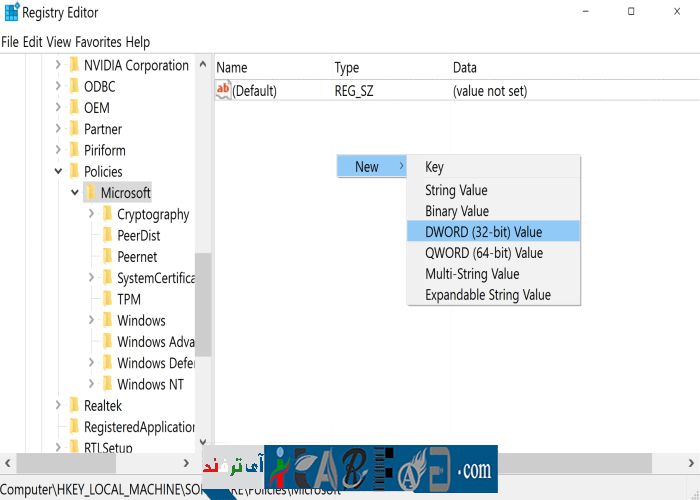Select the Windows Defender tree key
700x500 pixels.
click(x=155, y=364)
